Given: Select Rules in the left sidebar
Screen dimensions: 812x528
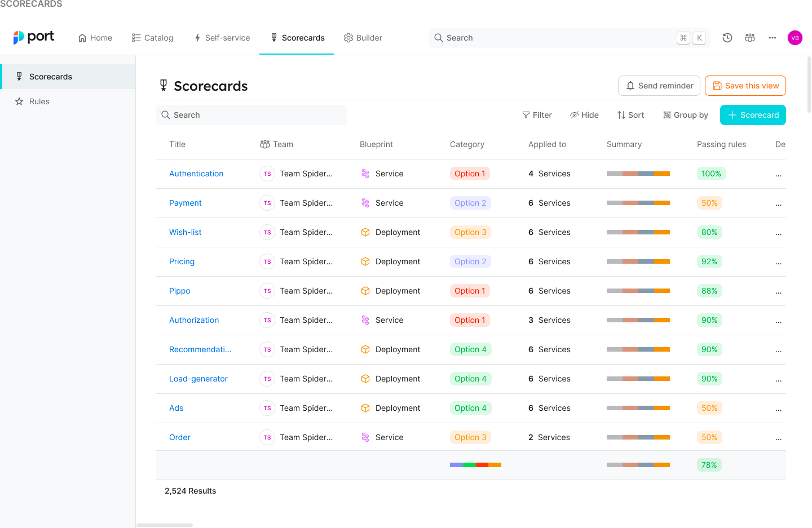Looking at the screenshot, I should point(39,101).
